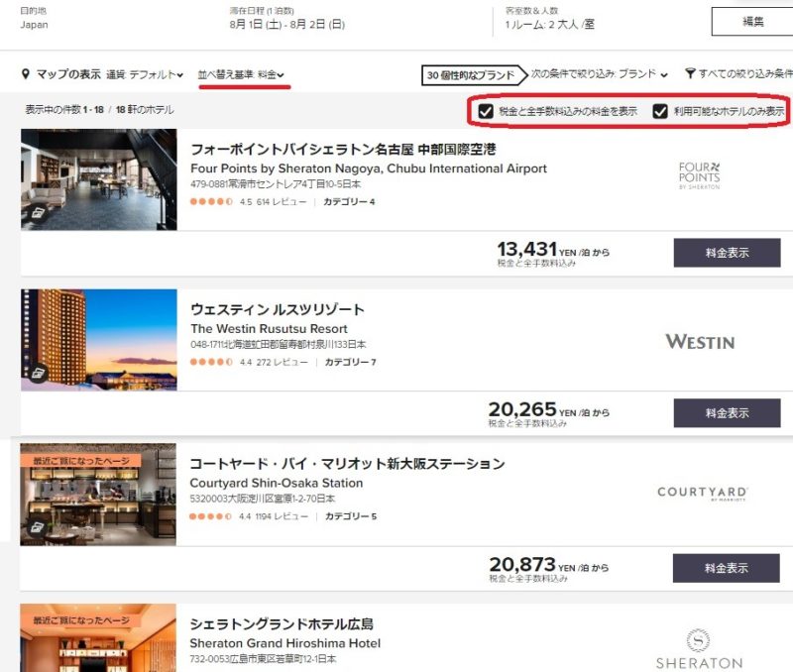Screen dimensions: 793x672
Task: Open the map view pin icon
Action: click(x=26, y=74)
